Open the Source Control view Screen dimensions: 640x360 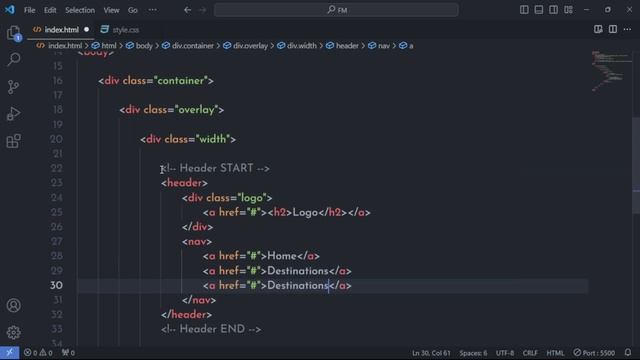[13, 87]
